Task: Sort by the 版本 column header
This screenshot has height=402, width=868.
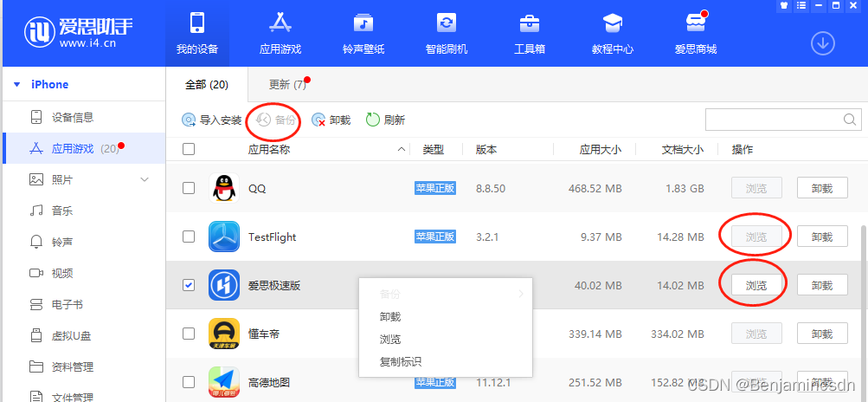Action: click(486, 149)
